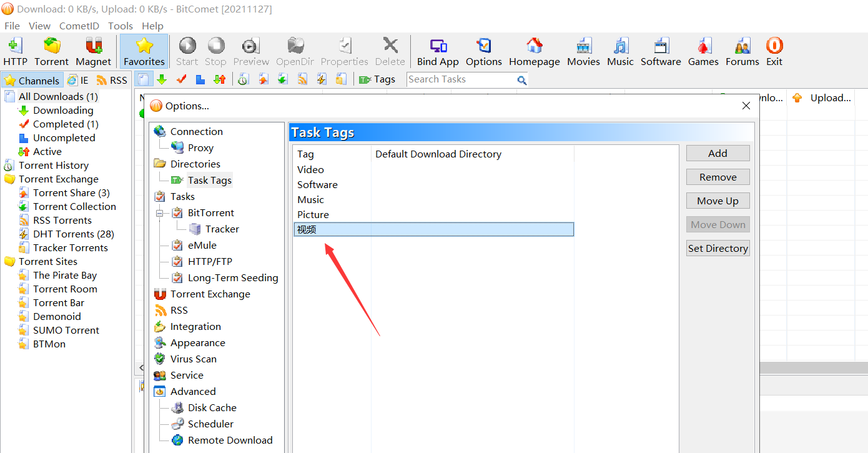This screenshot has width=868, height=453.
Task: Click the Magnet link toolbar icon
Action: tap(94, 51)
